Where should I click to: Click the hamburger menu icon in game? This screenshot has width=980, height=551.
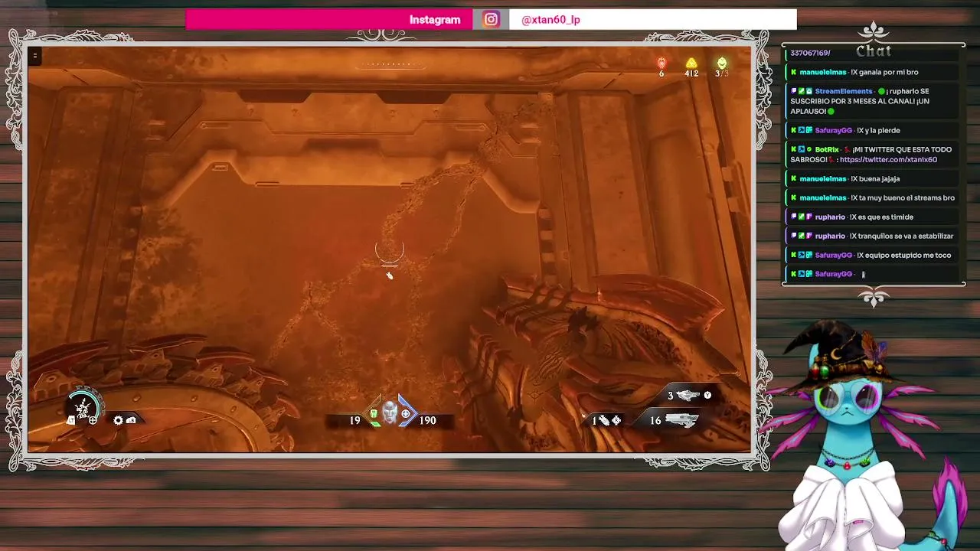click(x=34, y=55)
